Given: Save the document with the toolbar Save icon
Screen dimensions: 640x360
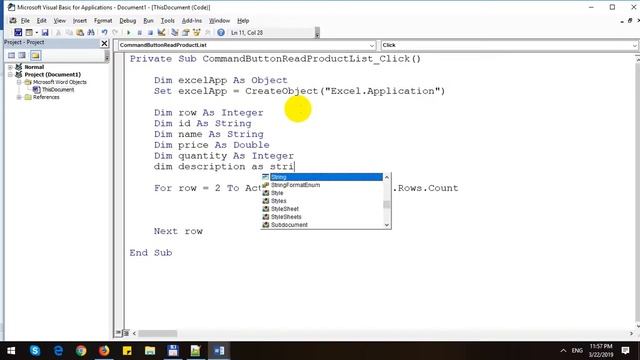Looking at the screenshot, I should (45, 32).
